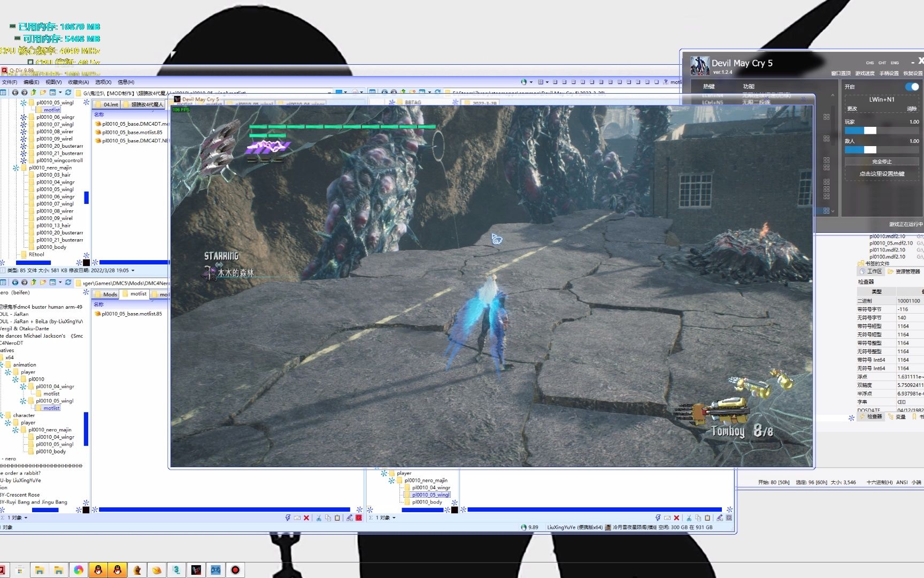Viewport: 924px width, 578px height.
Task: Select the 04.lmt tab in top-left pane
Action: pyautogui.click(x=107, y=104)
